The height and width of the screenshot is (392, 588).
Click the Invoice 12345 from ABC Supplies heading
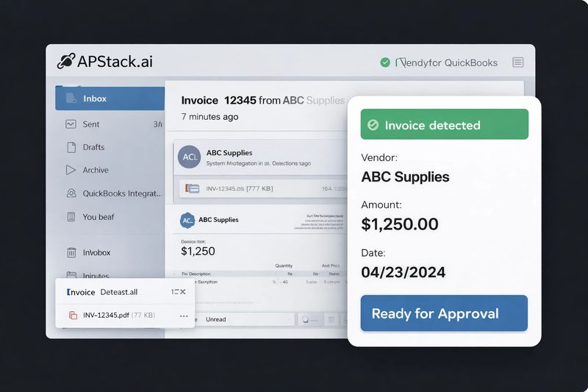[262, 100]
